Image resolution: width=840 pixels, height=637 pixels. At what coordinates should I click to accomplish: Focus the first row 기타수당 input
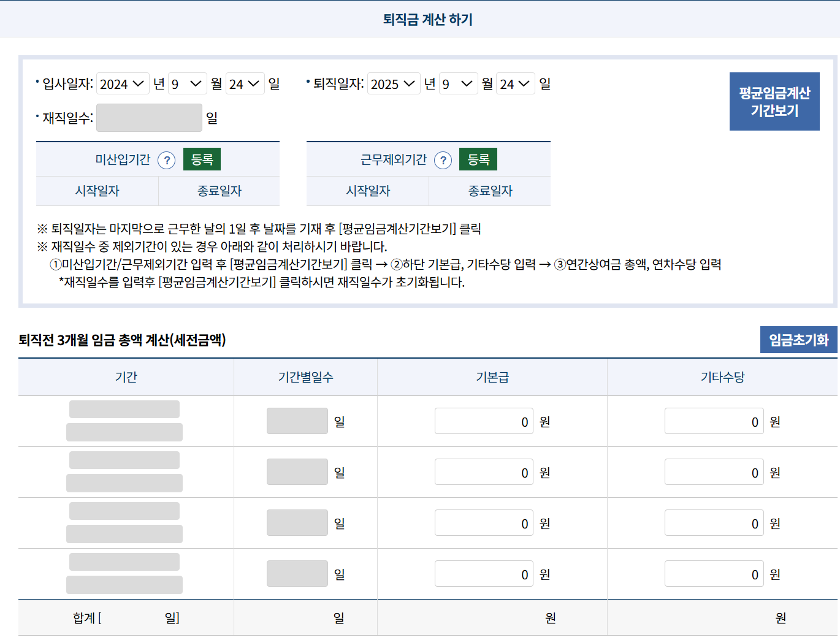(714, 421)
